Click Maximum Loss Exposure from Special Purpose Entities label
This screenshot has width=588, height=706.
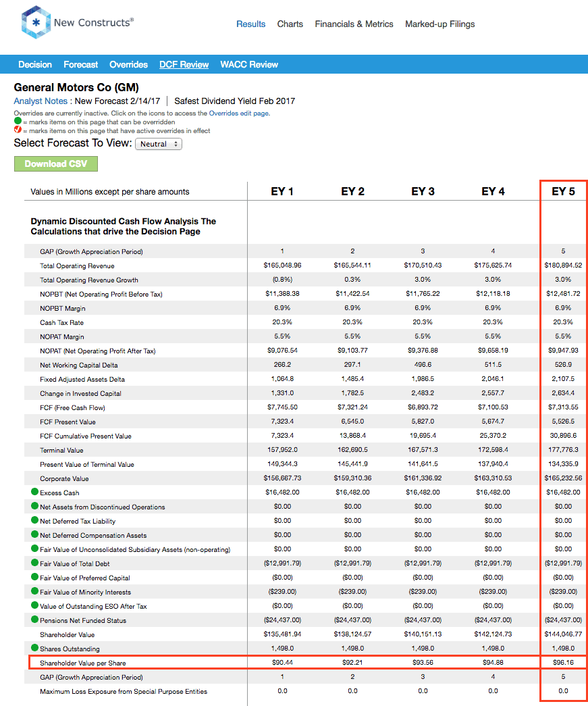(124, 692)
